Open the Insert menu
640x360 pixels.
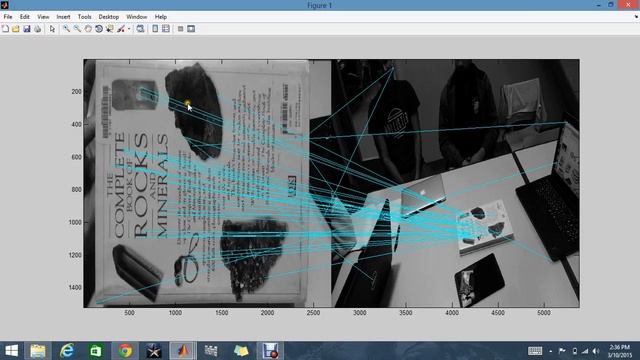(63, 17)
